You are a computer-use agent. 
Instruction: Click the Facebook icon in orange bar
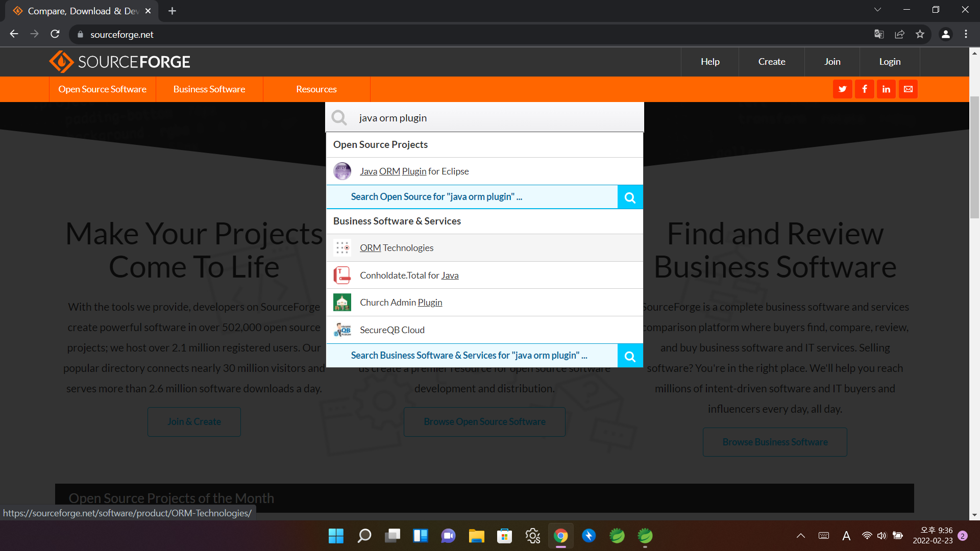(864, 89)
